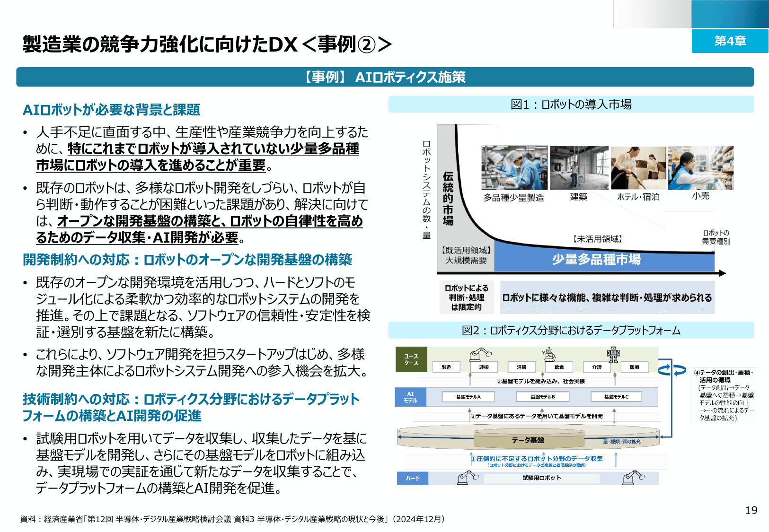Image resolution: width=769 pixels, height=532 pixels.
Task: Click the small humanoid robot icon above 飲食
Action: [549, 354]
